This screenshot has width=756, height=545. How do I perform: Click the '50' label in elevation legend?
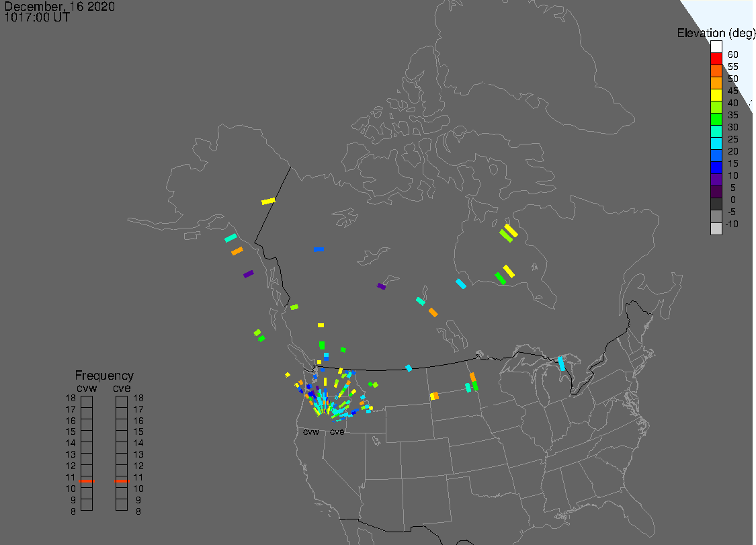tap(733, 79)
